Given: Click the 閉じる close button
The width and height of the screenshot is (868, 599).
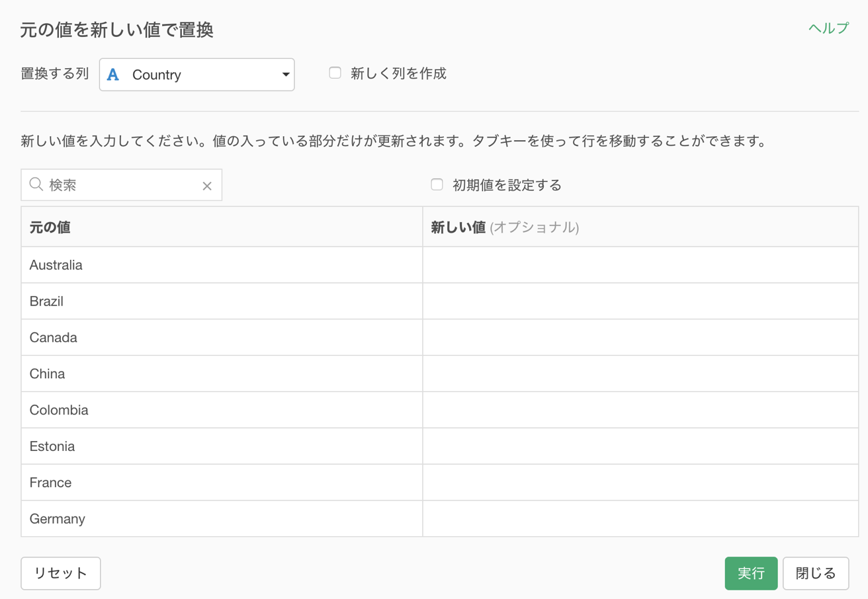Looking at the screenshot, I should [x=816, y=573].
